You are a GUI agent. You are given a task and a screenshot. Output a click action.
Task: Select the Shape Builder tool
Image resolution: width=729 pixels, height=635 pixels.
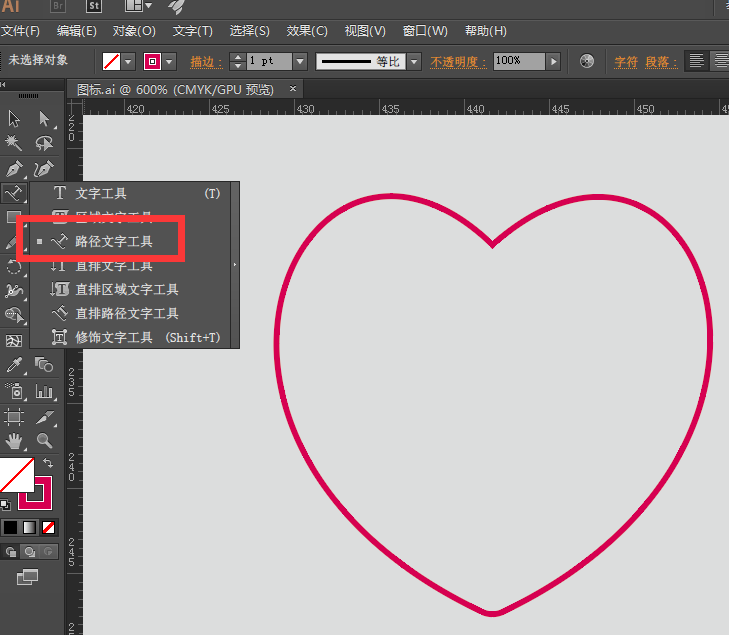[x=14, y=315]
